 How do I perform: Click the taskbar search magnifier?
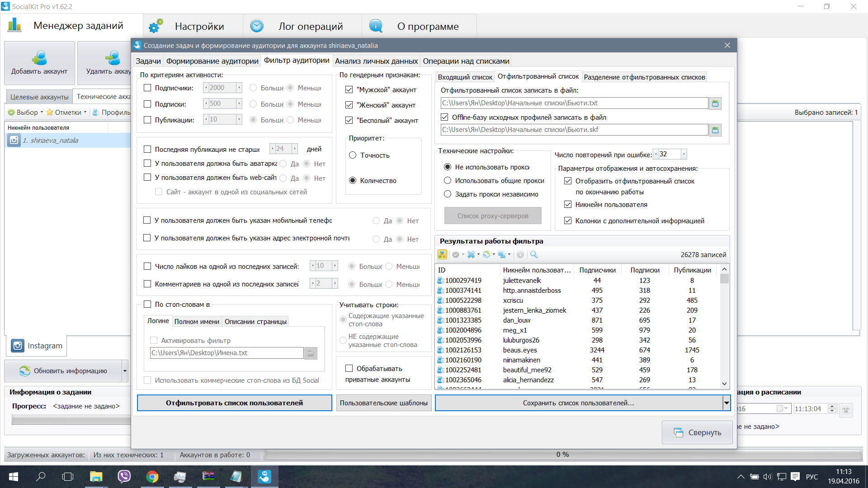click(x=41, y=477)
